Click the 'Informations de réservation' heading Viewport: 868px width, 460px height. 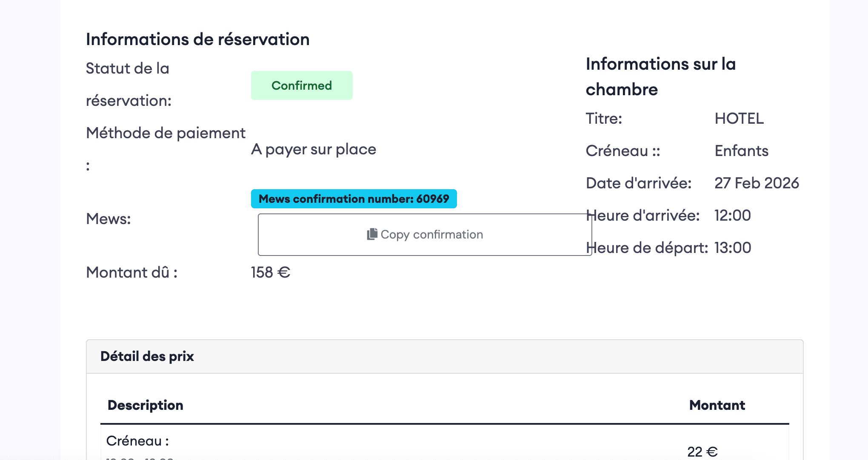(x=197, y=39)
